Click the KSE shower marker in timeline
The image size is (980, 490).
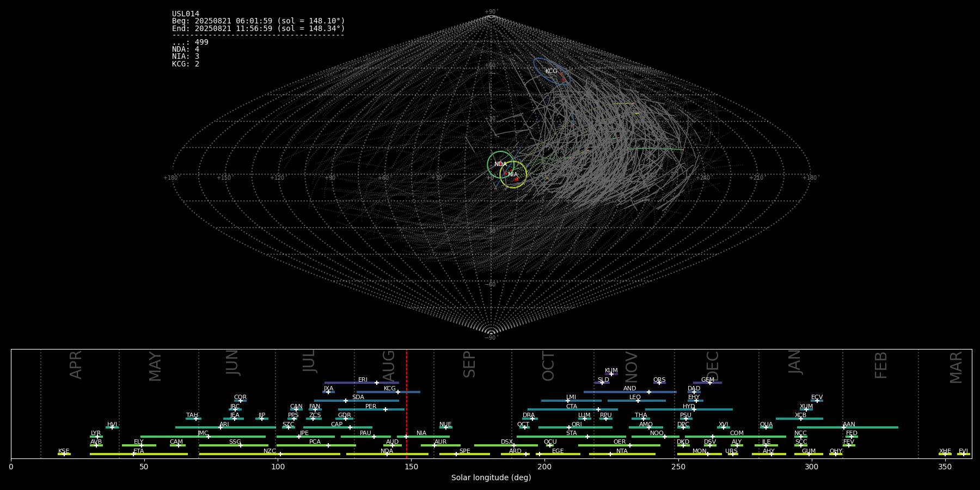pyautogui.click(x=64, y=454)
